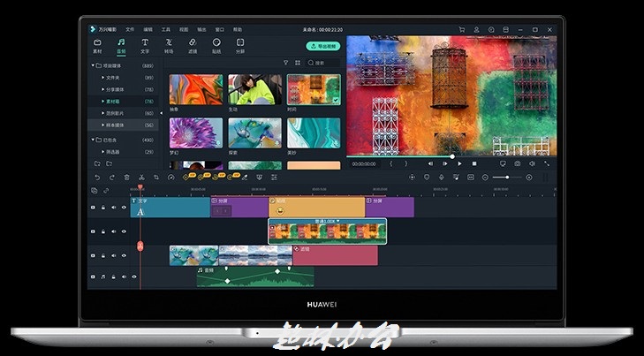The height and width of the screenshot is (356, 644).
Task: Switch to the 音频 audio tab
Action: (121, 46)
